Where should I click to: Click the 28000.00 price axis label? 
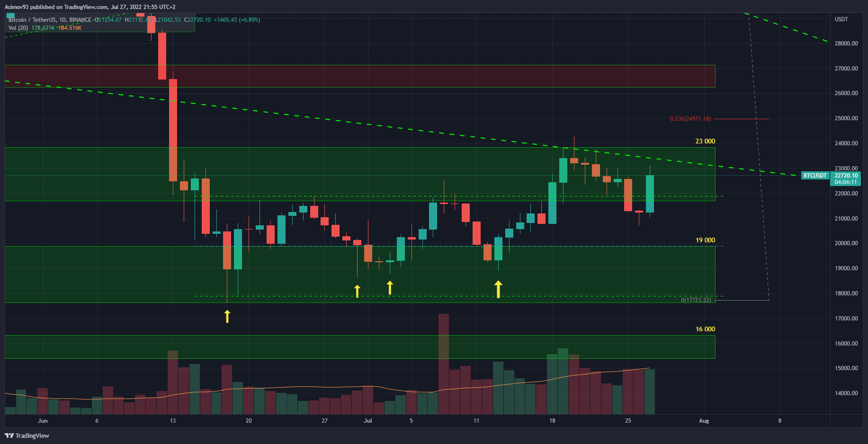click(x=846, y=44)
